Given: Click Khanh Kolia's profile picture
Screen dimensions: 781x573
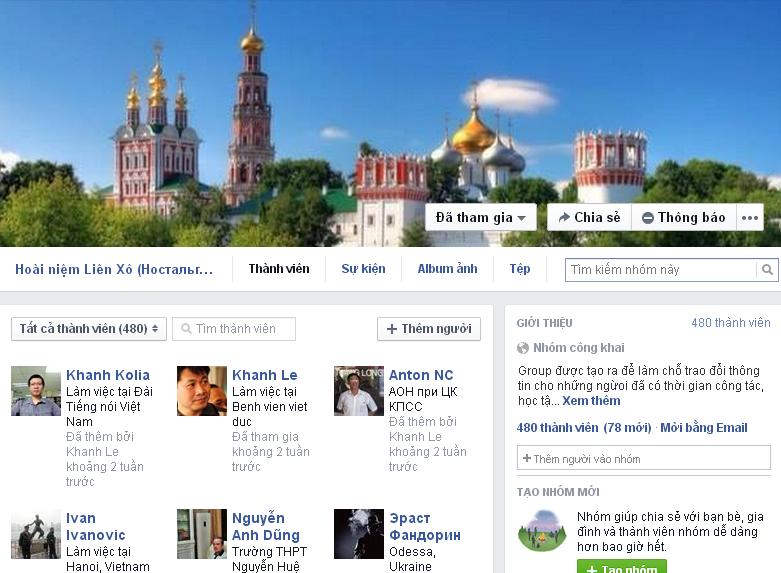Looking at the screenshot, I should click(x=36, y=391).
